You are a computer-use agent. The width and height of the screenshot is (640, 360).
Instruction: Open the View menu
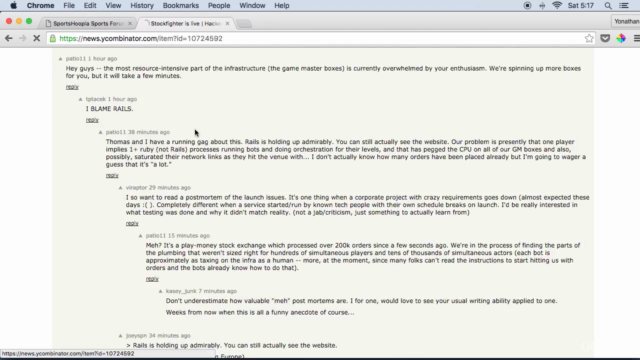113,6
